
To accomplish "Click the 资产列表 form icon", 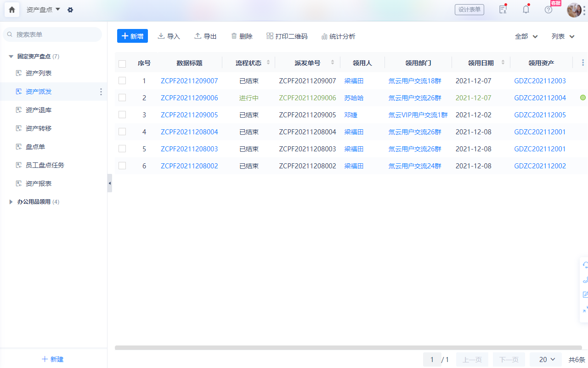I will 19,73.
